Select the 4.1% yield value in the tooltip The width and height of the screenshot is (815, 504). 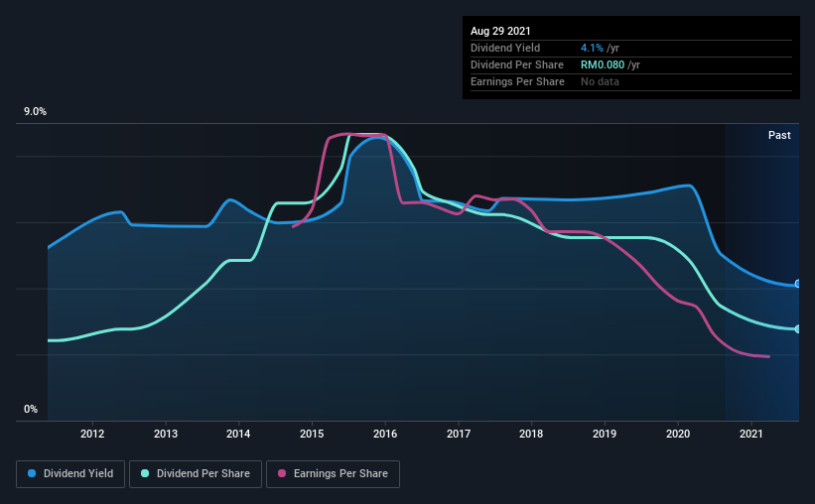(592, 48)
